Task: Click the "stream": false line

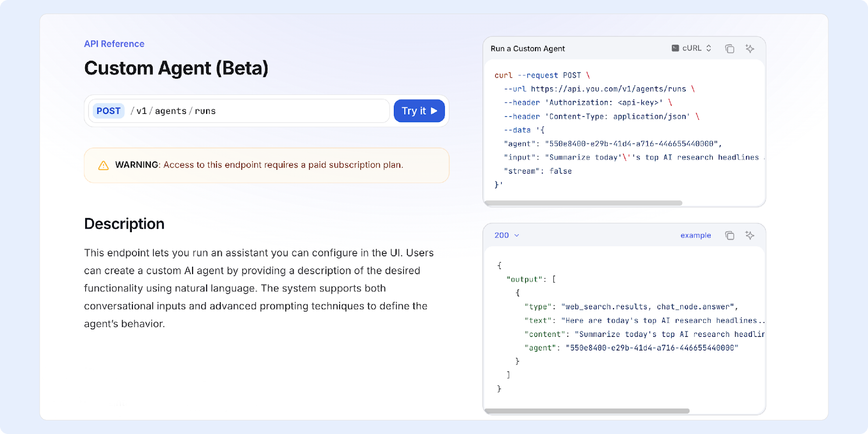Action: [x=538, y=171]
